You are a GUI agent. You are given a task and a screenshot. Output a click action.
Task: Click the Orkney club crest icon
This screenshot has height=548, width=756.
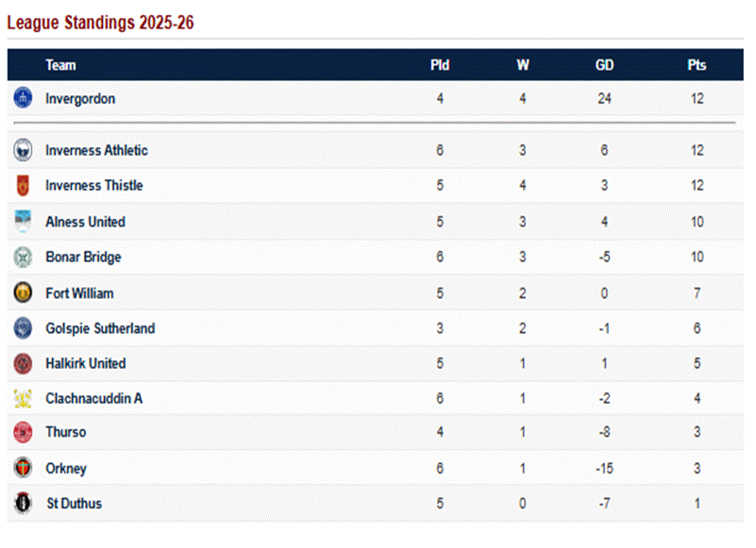tap(23, 468)
